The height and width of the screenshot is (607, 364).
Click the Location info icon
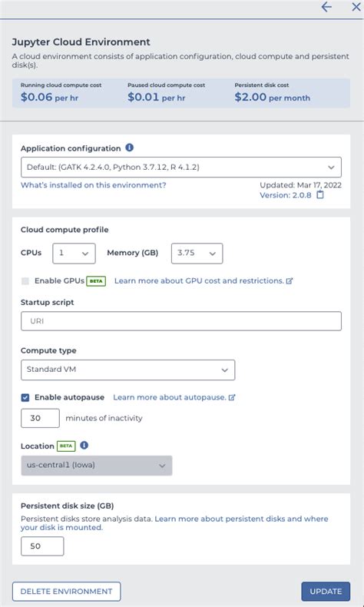tap(84, 445)
